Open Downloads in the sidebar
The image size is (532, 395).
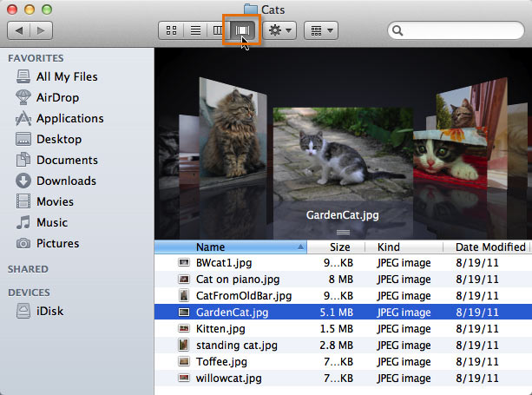tap(65, 181)
